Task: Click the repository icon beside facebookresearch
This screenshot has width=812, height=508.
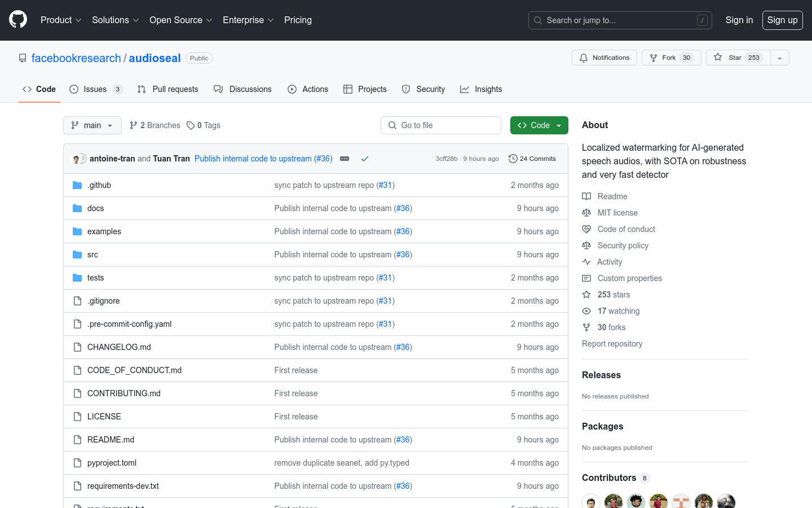Action: coord(23,58)
